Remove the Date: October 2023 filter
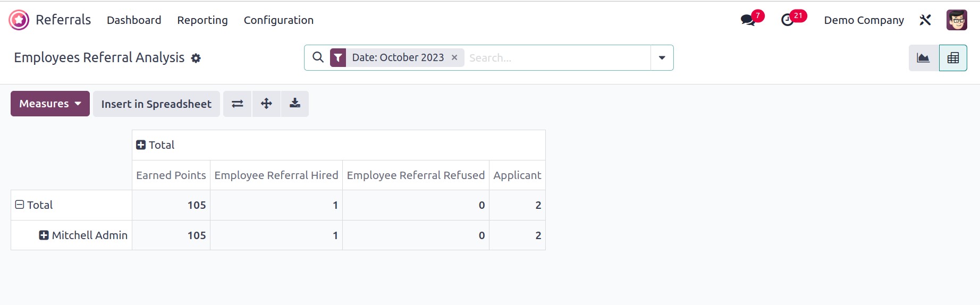 454,57
